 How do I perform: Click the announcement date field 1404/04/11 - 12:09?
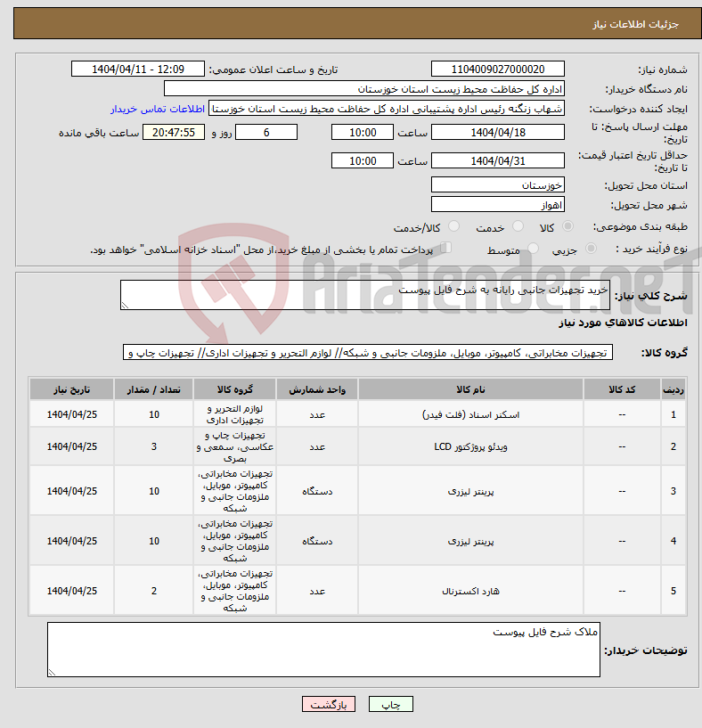pyautogui.click(x=138, y=70)
